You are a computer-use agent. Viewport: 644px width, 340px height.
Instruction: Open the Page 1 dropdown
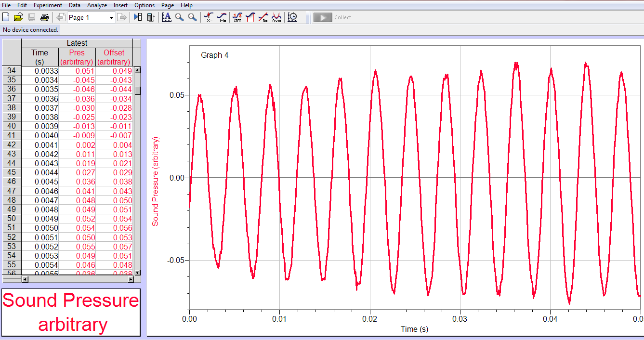click(111, 17)
